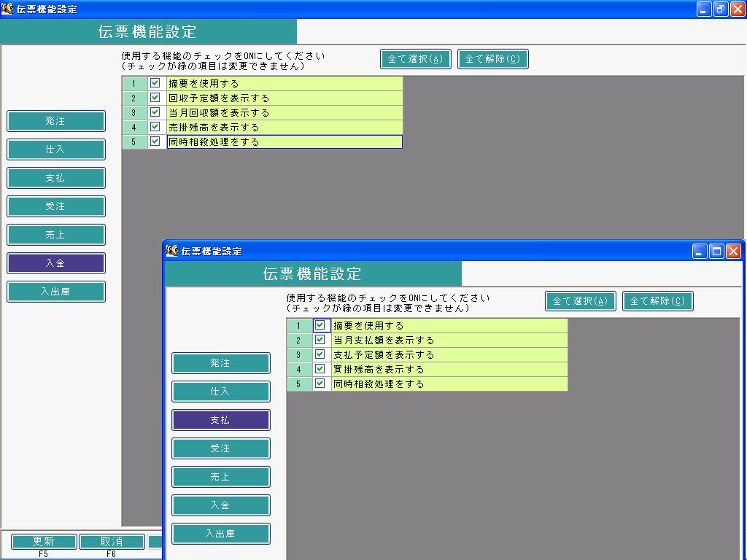This screenshot has width=747, height=560.
Task: Toggle the 回収予定額を表示する checkbox
Action: 155,98
